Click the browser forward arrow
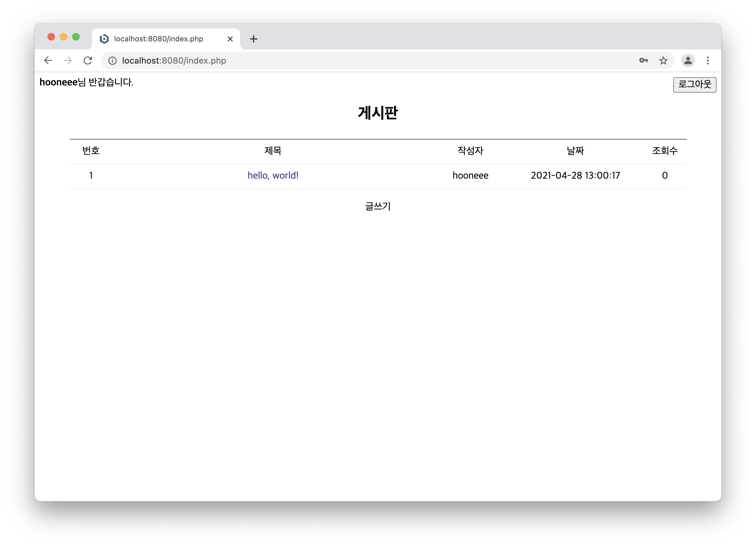This screenshot has width=756, height=547. tap(68, 61)
